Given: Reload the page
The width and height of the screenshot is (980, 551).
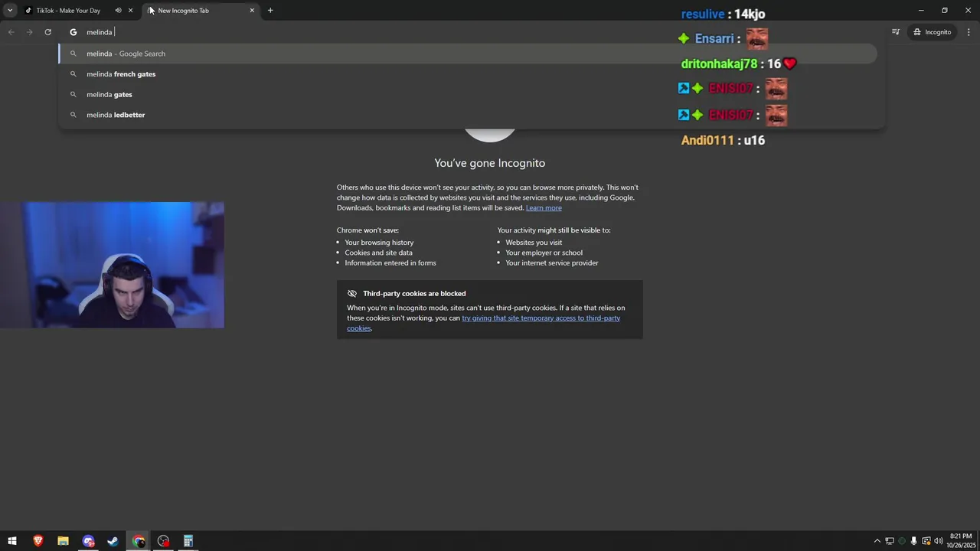Looking at the screenshot, I should click(47, 32).
